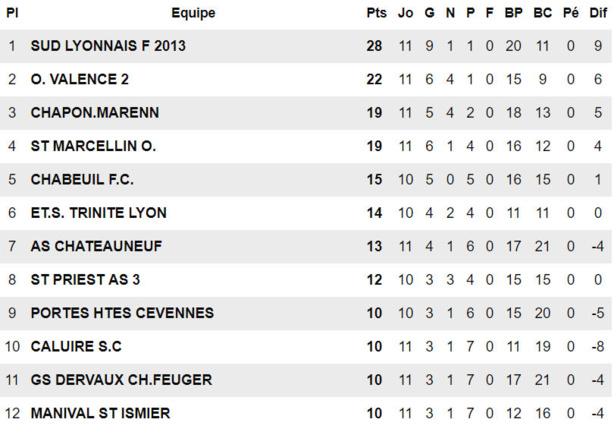614x435 pixels.
Task: Click the 28 points value for first place
Action: click(x=376, y=46)
